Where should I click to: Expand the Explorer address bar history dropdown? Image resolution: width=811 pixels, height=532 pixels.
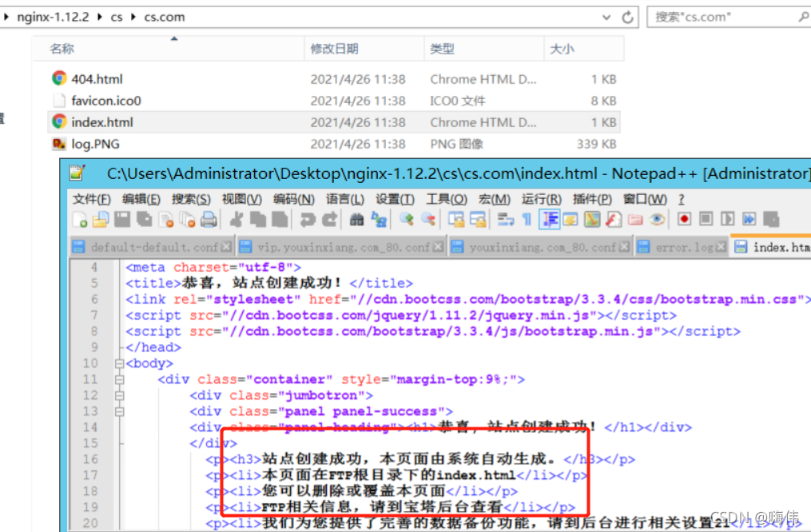tap(606, 17)
